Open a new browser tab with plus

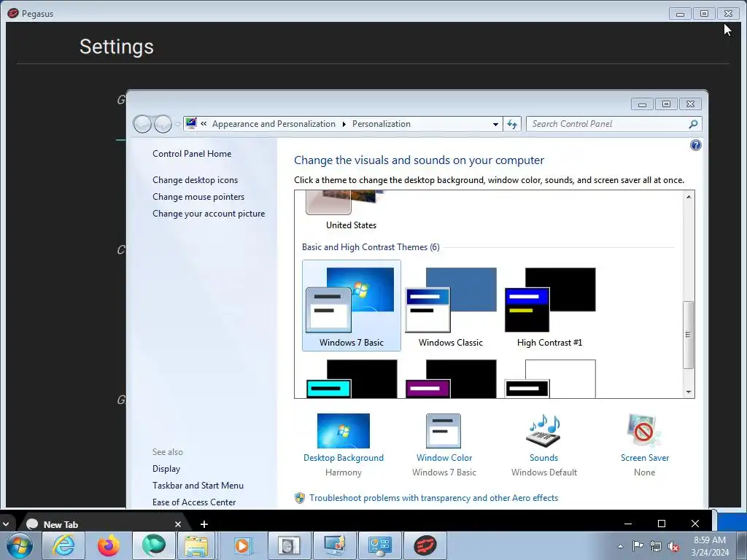(204, 524)
